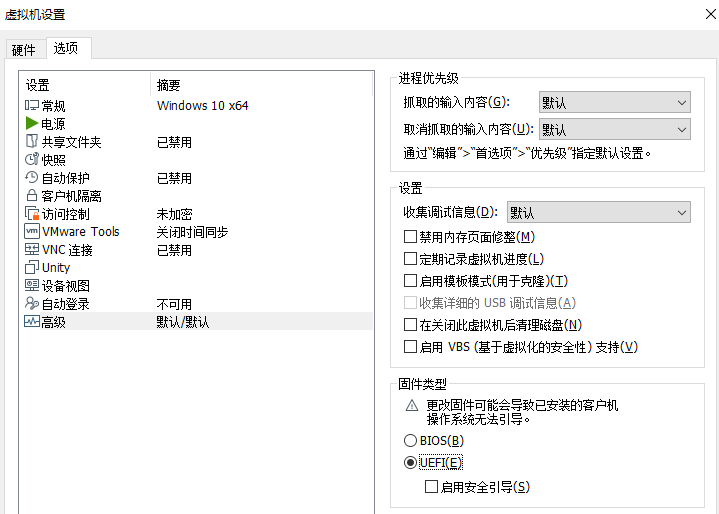The height and width of the screenshot is (514, 719).
Task: Open 收集调试信息(D) dropdown
Action: (598, 212)
